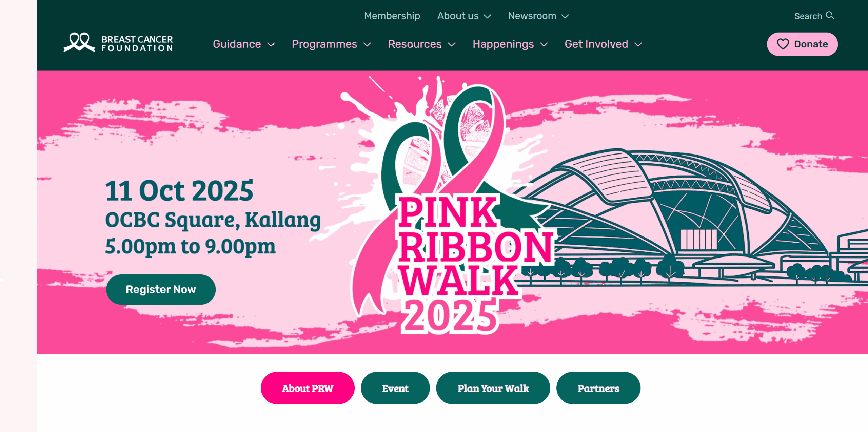Viewport: 868px width, 432px height.
Task: Click the heart icon in Donate button
Action: coord(783,44)
